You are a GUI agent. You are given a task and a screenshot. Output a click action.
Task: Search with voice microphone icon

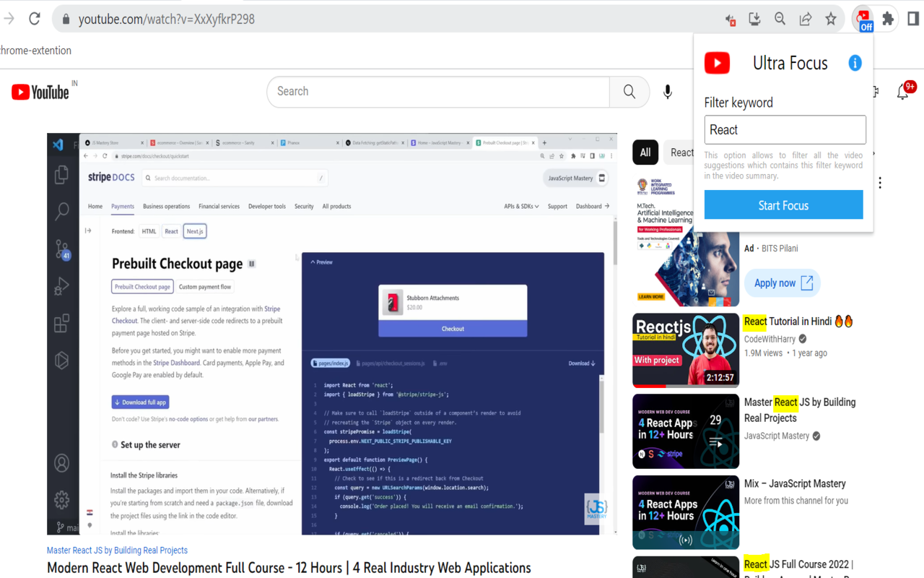coord(668,92)
